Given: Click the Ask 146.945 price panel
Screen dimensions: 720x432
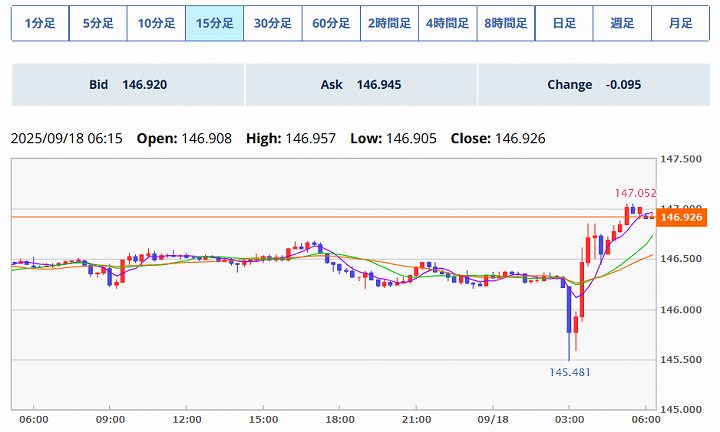Looking at the screenshot, I should point(361,85).
